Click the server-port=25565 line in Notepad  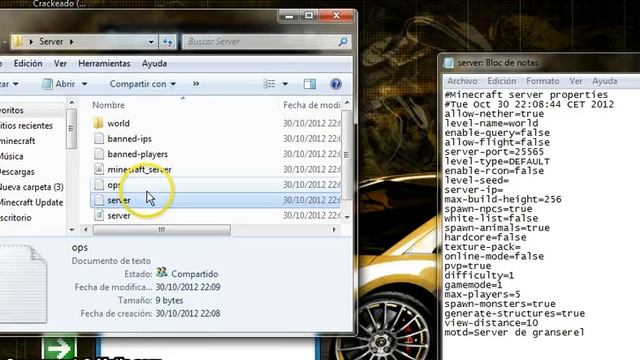pyautogui.click(x=494, y=152)
